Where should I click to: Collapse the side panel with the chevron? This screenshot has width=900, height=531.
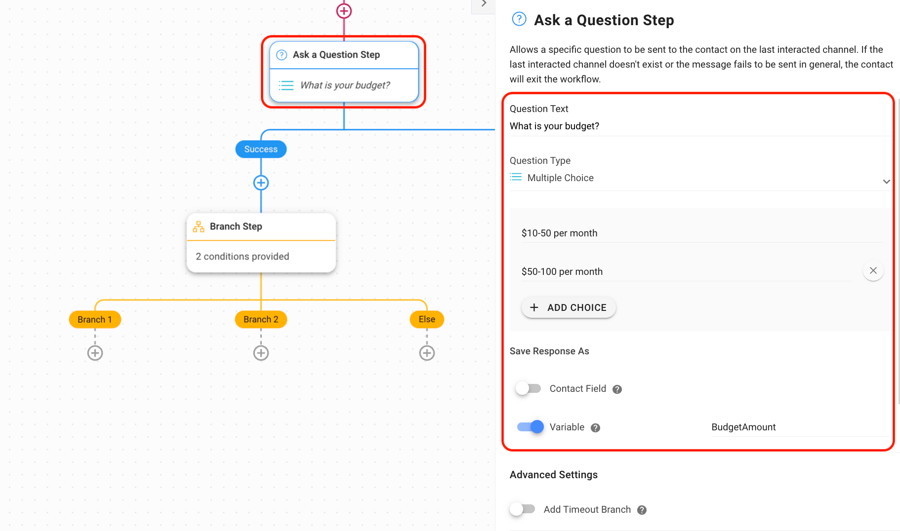point(484,5)
